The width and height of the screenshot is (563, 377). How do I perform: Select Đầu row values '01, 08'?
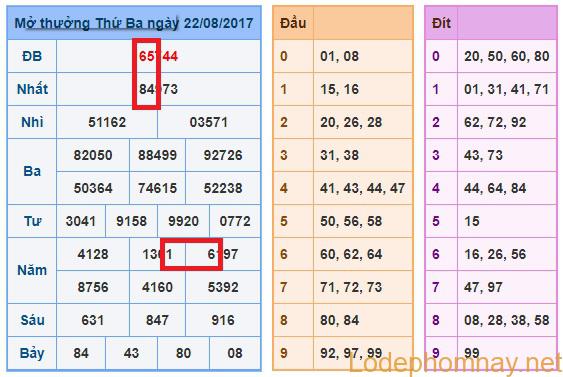[x=339, y=56]
